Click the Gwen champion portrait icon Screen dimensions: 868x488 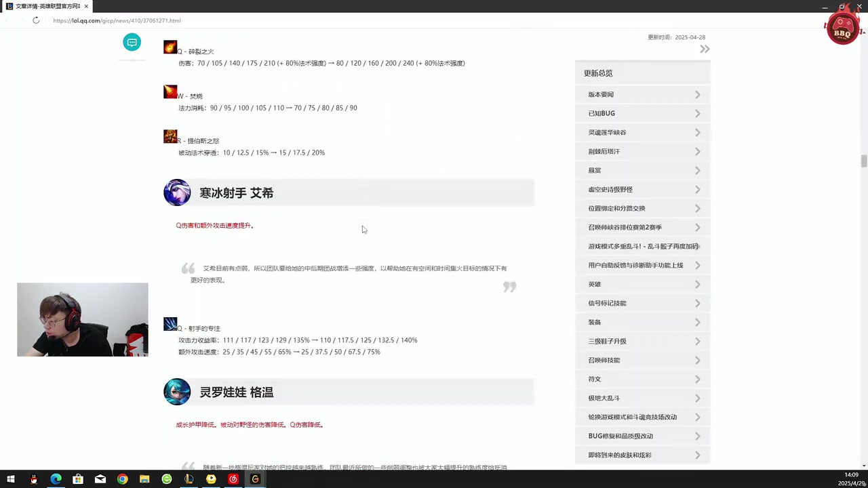tap(177, 392)
